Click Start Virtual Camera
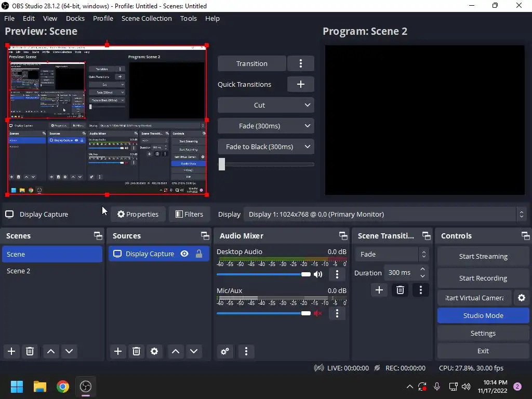Screen dimensions: 532x399 474,298
